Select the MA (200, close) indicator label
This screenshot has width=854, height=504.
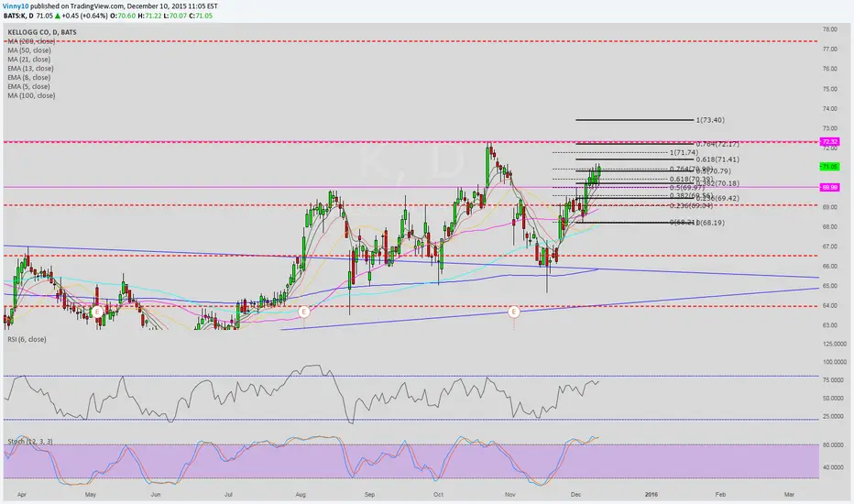pos(31,41)
